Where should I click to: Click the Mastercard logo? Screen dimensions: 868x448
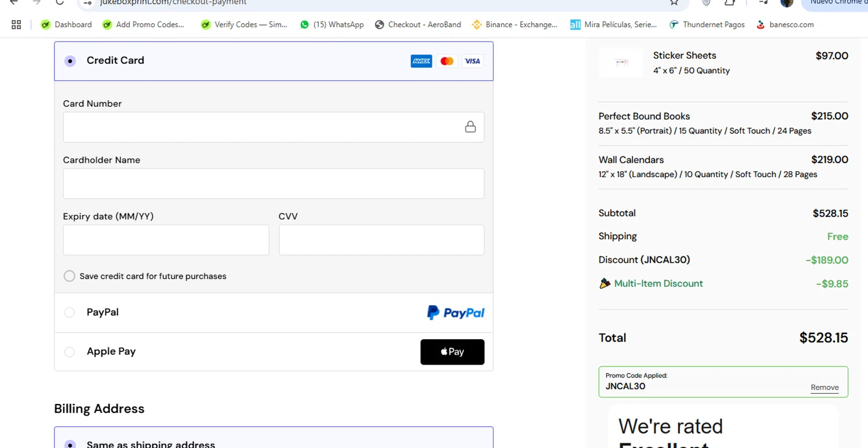pos(447,61)
